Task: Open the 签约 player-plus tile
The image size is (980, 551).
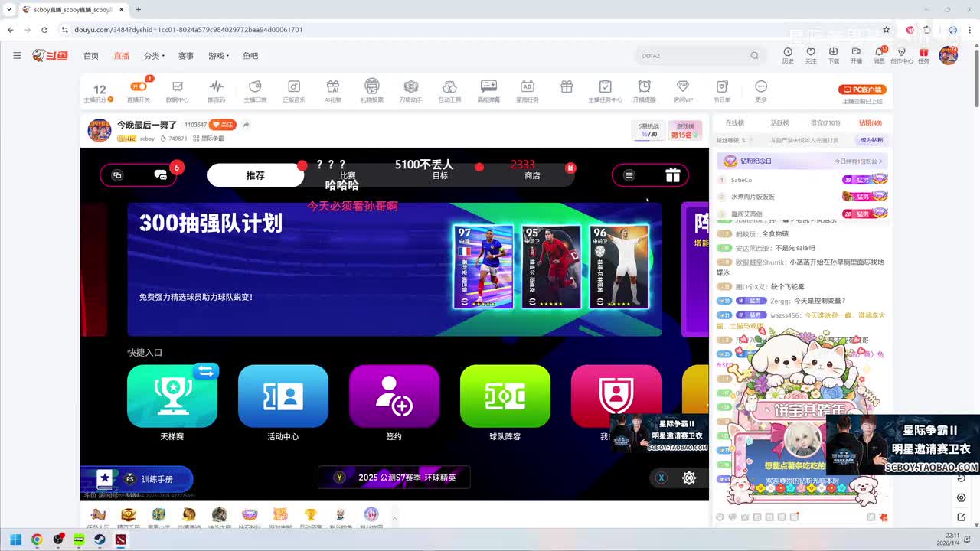Action: pyautogui.click(x=394, y=396)
